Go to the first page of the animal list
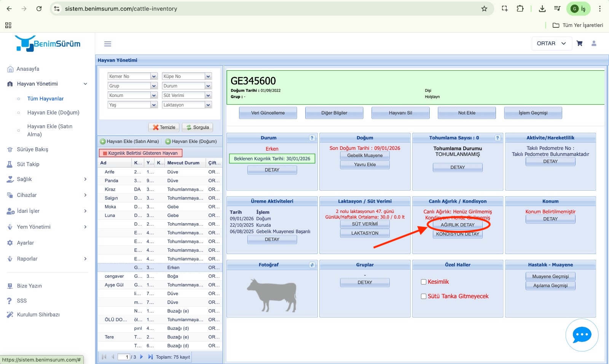This screenshot has height=364, width=609. pyautogui.click(x=104, y=357)
